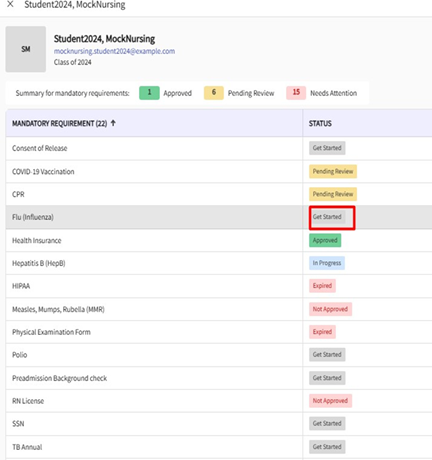Image resolution: width=432 pixels, height=460 pixels.
Task: Click Get Started for Polio
Action: (327, 355)
